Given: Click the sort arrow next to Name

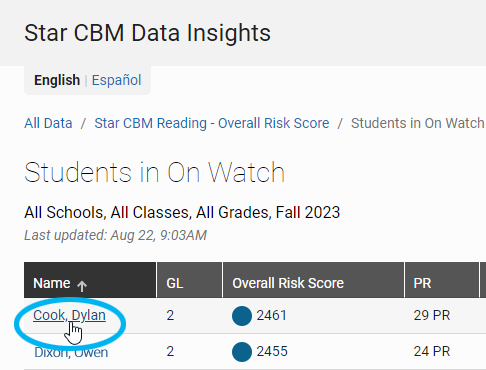Looking at the screenshot, I should coord(82,286).
